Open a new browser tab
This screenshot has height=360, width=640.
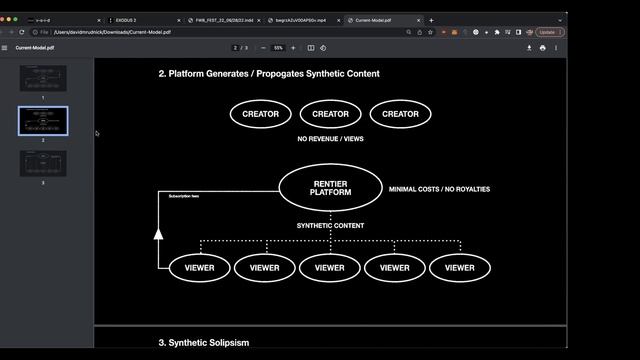[431, 20]
